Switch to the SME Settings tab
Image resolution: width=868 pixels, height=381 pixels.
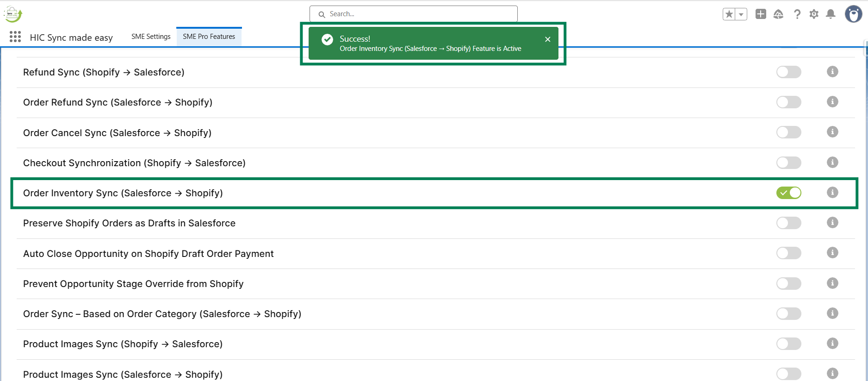(x=151, y=37)
